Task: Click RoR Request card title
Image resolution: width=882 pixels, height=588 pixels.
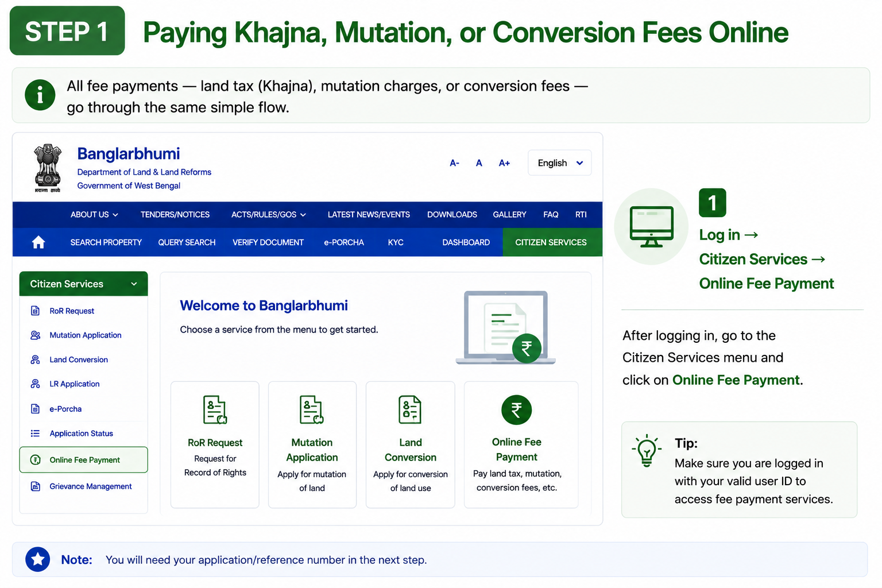Action: point(215,443)
